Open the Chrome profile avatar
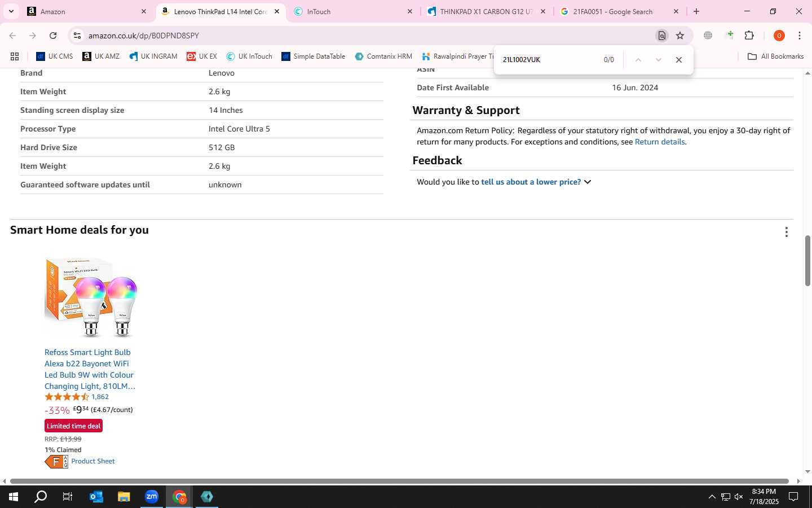Screen dimensions: 812x508 pyautogui.click(x=779, y=36)
